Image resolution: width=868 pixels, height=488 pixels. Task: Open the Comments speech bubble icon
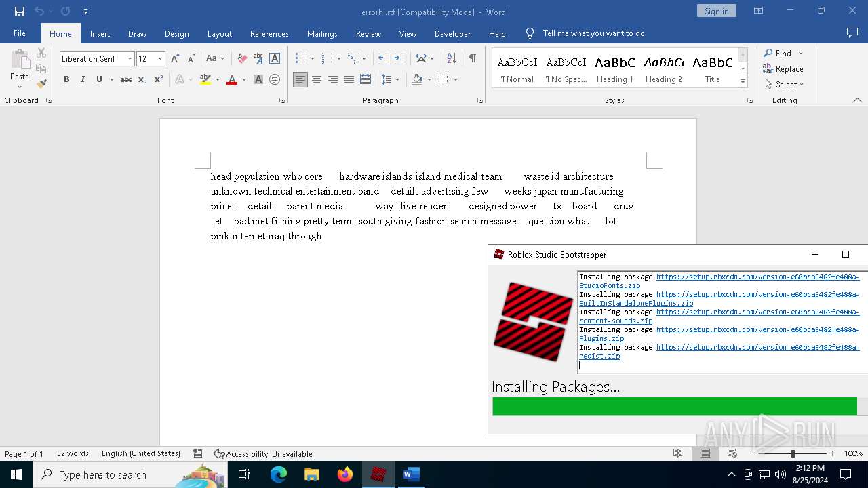tap(852, 33)
